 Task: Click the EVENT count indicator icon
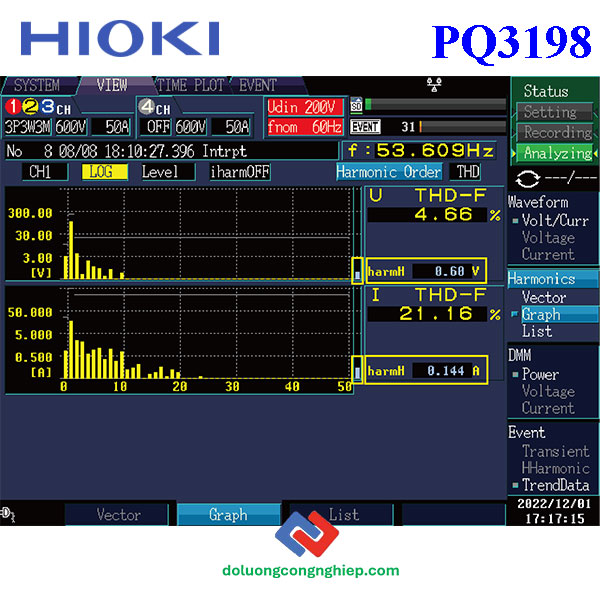click(x=365, y=127)
